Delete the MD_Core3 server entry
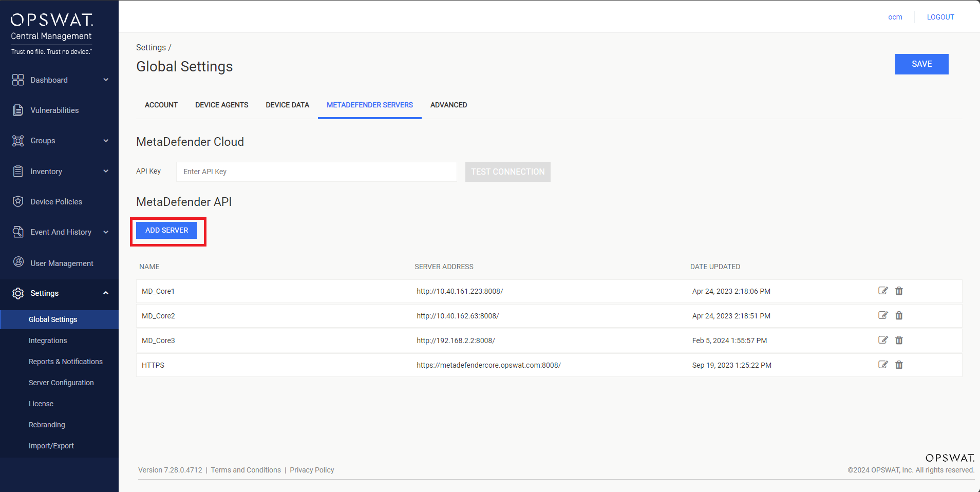Image resolution: width=980 pixels, height=492 pixels. pos(899,340)
